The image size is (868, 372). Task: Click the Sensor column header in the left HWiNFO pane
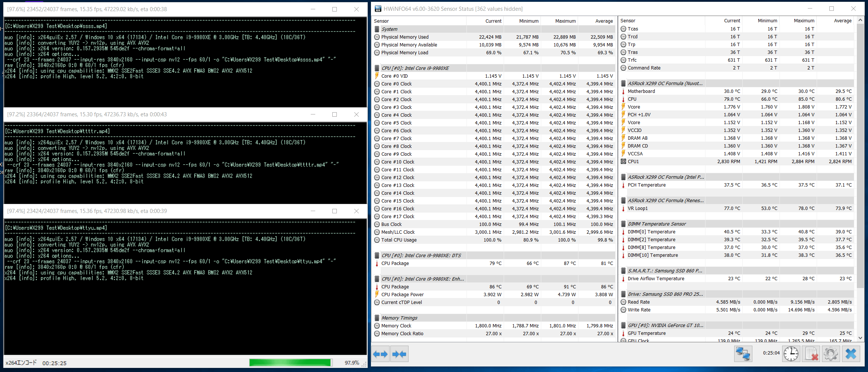pyautogui.click(x=419, y=21)
